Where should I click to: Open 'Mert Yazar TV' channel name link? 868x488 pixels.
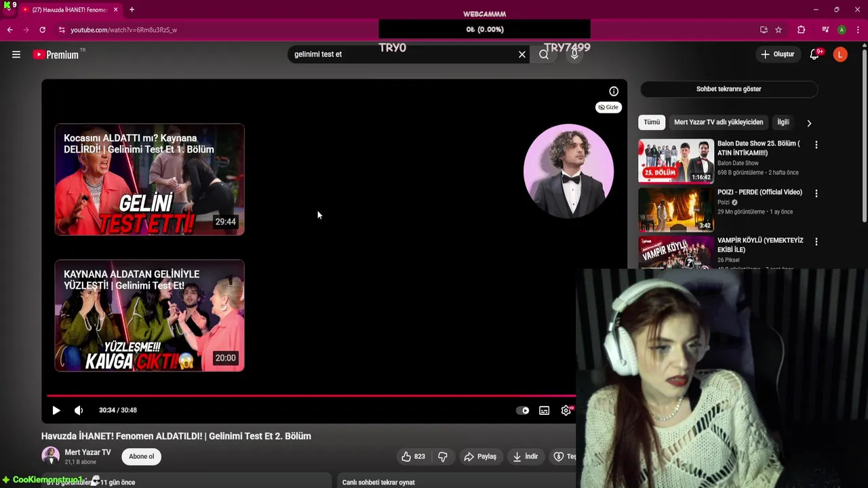[x=87, y=452]
